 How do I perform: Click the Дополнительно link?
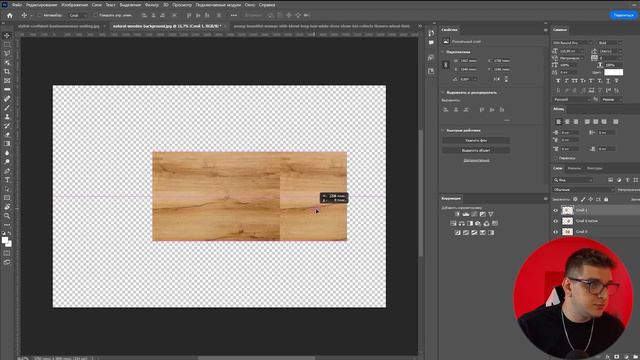[x=476, y=160]
